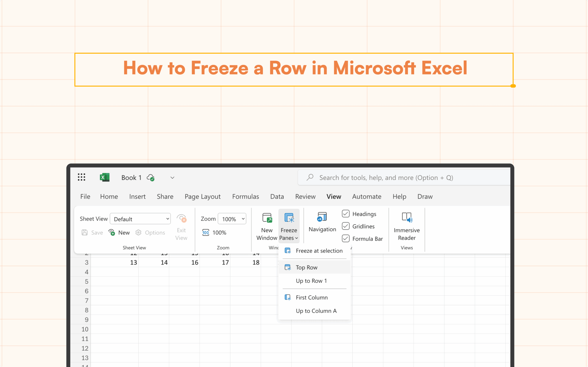Choose Freeze at selection option
Viewport: 588px width, 367px height.
coord(319,250)
